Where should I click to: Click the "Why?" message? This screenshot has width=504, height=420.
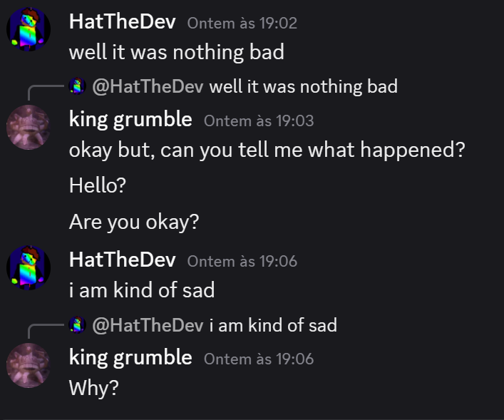tap(93, 389)
